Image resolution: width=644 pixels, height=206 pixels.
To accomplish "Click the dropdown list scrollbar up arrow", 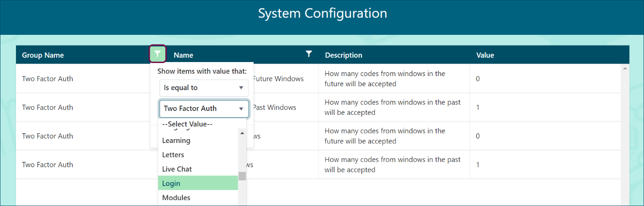I will pos(242,133).
